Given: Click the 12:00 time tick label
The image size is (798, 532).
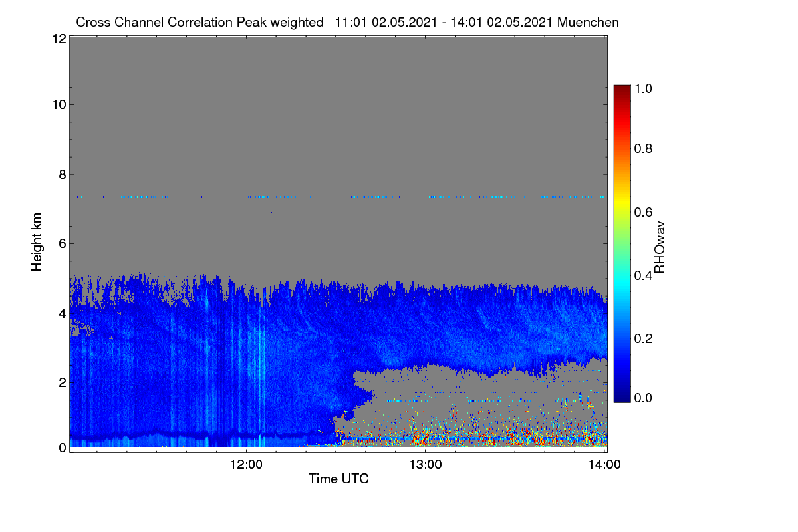Looking at the screenshot, I should 247,465.
